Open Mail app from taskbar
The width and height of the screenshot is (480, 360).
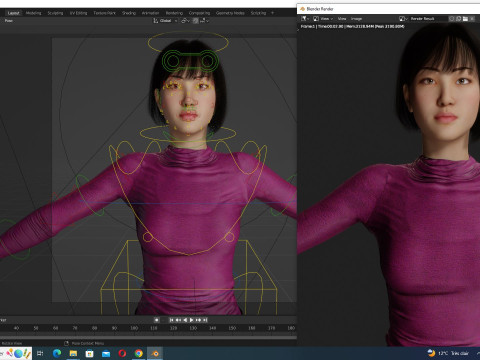[106, 353]
